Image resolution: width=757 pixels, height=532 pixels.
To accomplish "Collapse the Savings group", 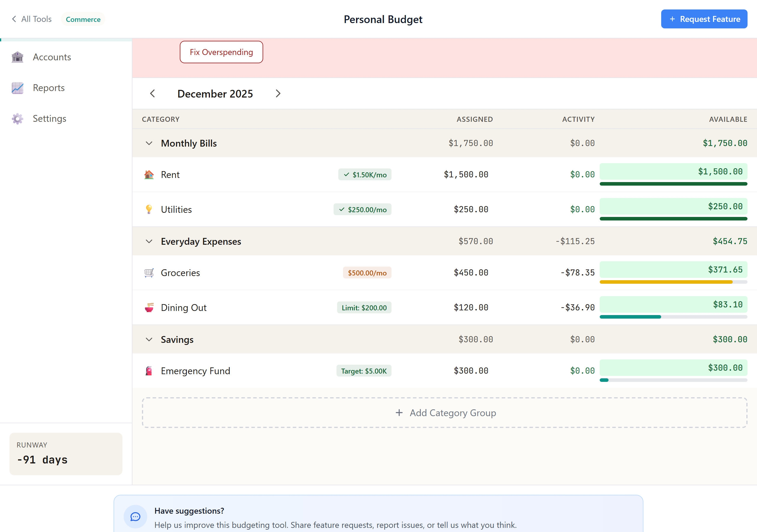I will (x=149, y=339).
